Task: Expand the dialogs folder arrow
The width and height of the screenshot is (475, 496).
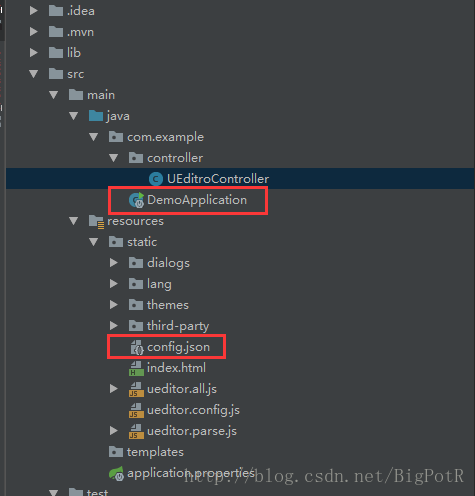Action: [114, 263]
